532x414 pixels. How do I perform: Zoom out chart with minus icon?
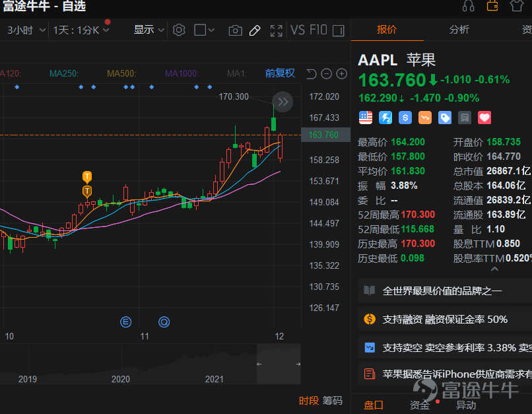[x=326, y=74]
